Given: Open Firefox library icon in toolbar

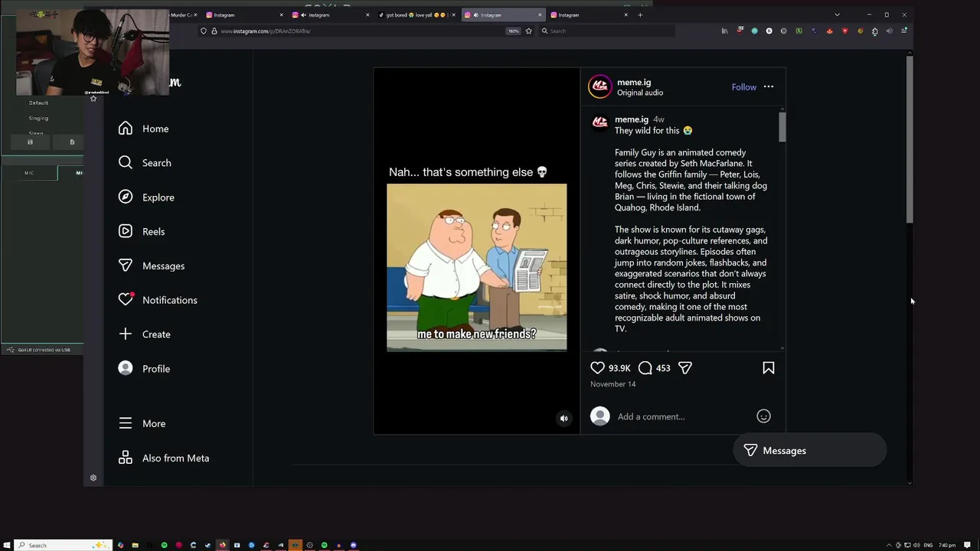Looking at the screenshot, I should click(724, 31).
